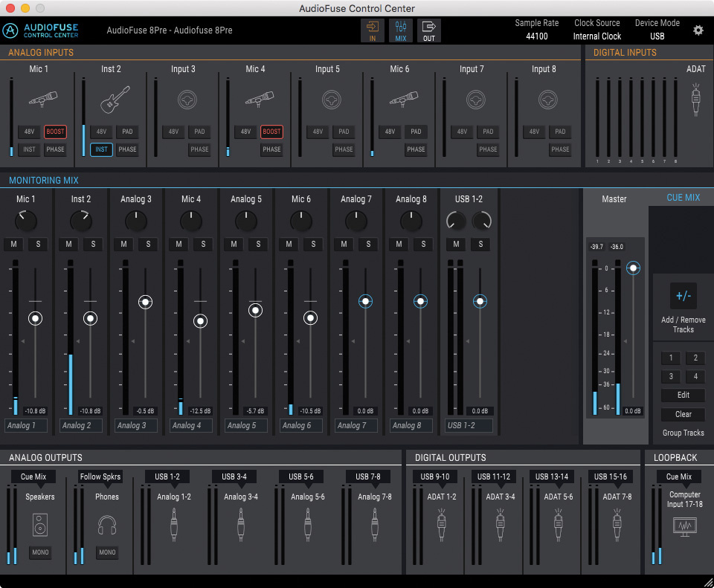The width and height of the screenshot is (714, 588).
Task: Switch to the IN view tab
Action: [x=373, y=30]
